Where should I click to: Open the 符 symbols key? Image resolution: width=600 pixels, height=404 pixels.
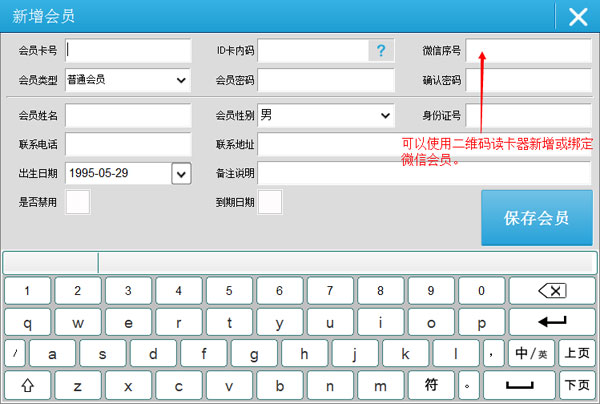coord(431,384)
